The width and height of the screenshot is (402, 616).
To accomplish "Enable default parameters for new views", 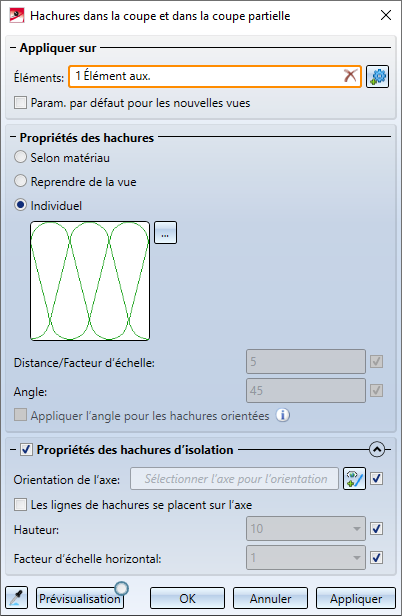I will [20, 103].
